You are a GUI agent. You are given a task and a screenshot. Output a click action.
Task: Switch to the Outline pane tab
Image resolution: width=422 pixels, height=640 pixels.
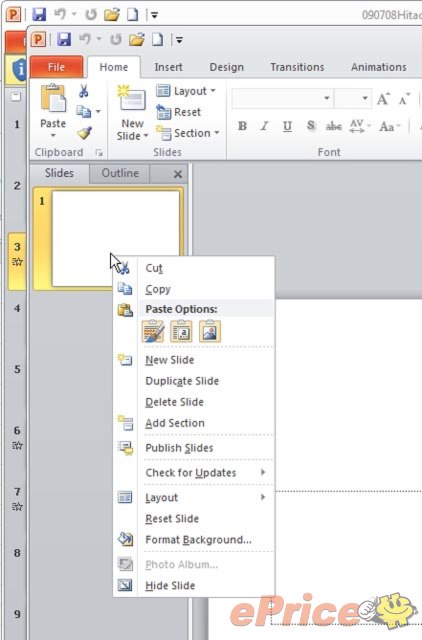click(120, 173)
